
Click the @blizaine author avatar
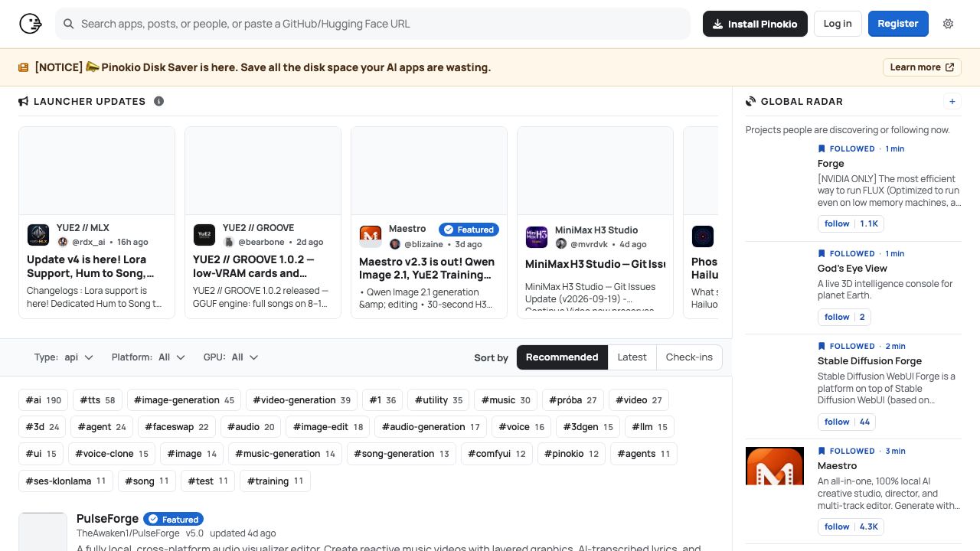pos(395,244)
